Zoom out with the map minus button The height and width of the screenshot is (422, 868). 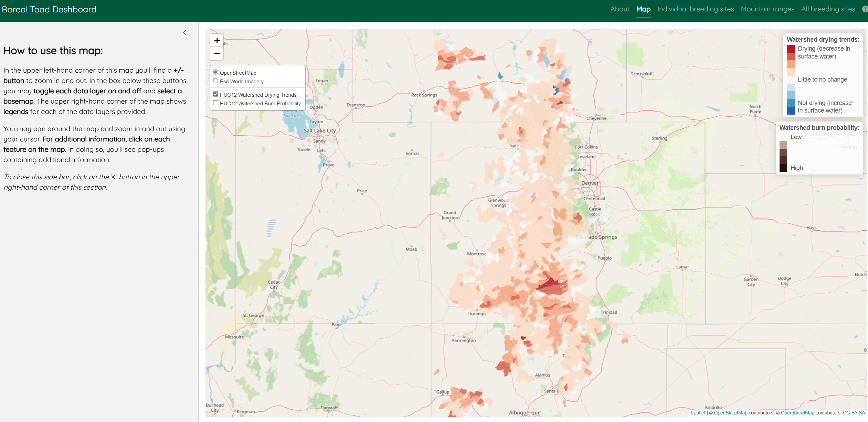(x=217, y=53)
